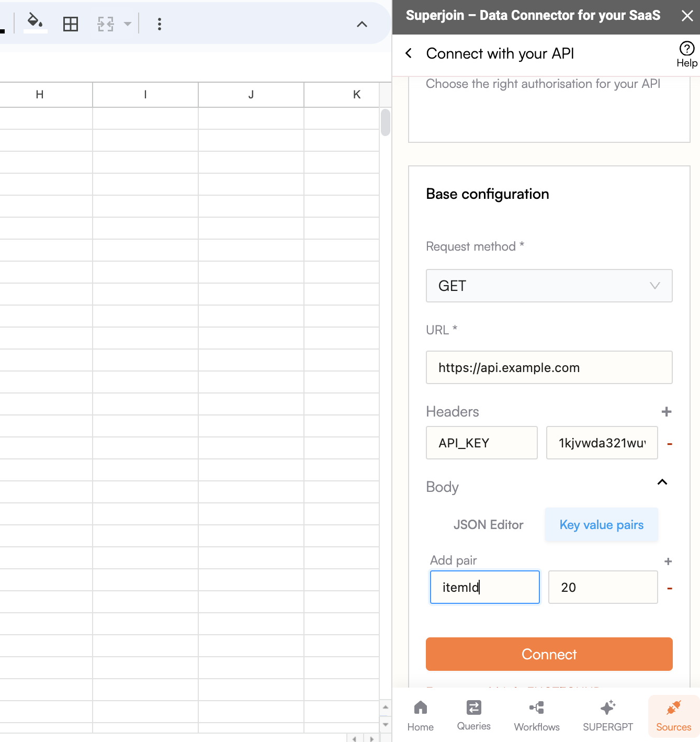The height and width of the screenshot is (742, 700).
Task: Click the Connect button
Action: 549,654
